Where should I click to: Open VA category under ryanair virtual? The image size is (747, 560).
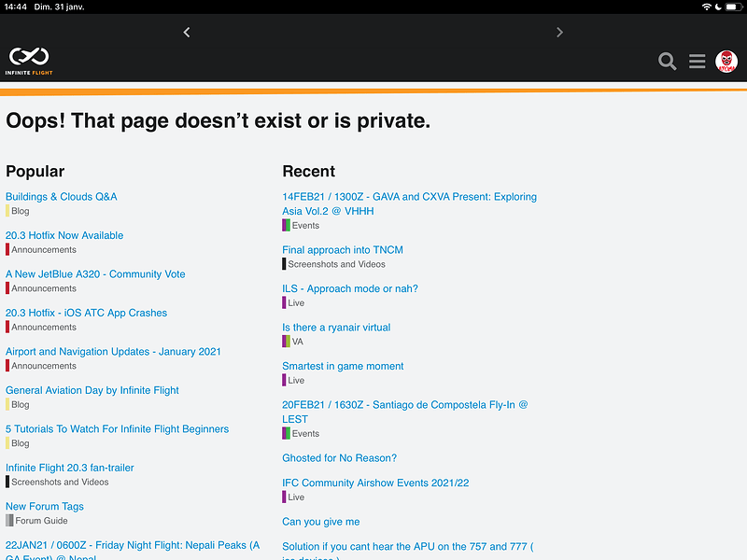[x=292, y=342]
